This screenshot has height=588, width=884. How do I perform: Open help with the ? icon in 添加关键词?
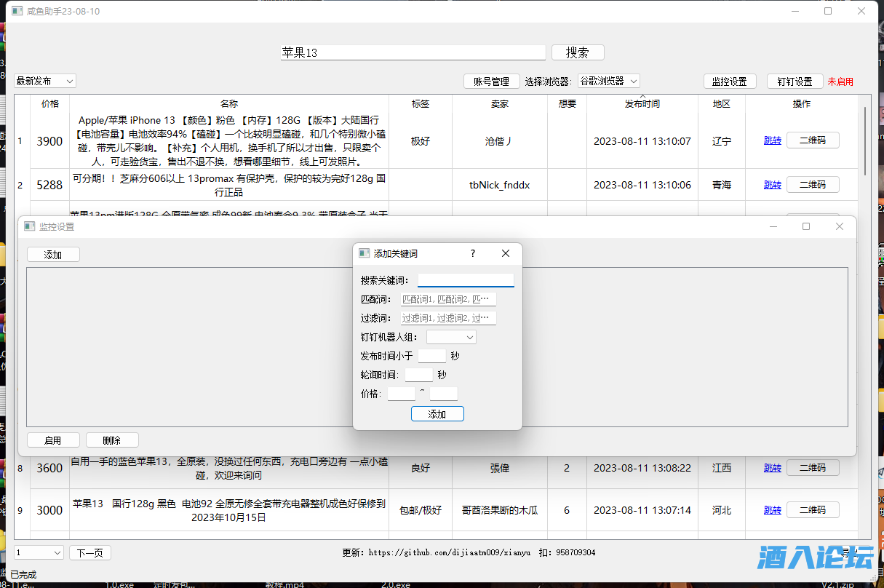472,253
